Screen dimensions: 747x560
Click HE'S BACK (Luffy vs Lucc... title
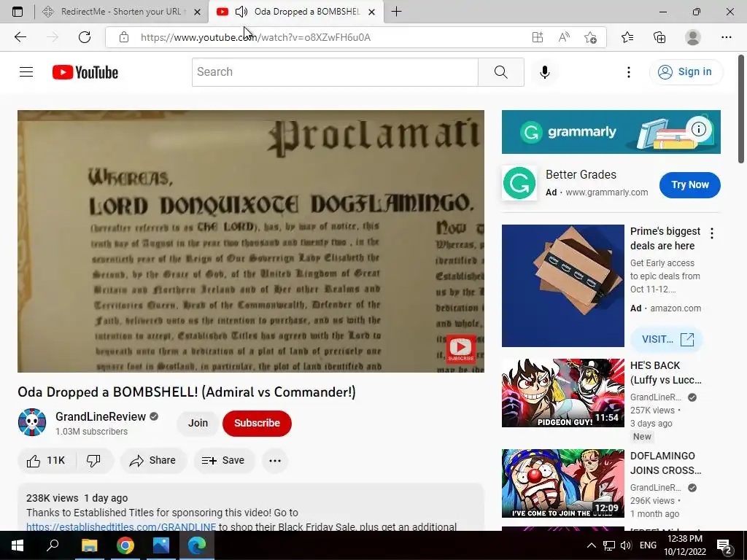tap(665, 373)
